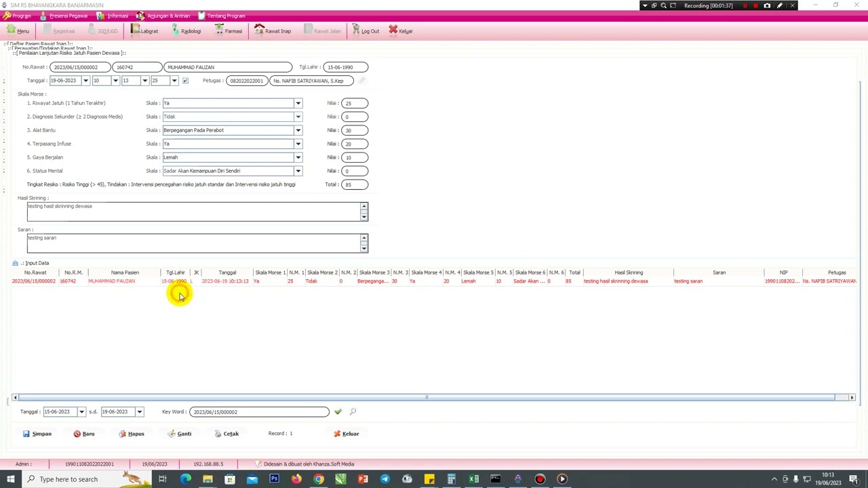868x488 pixels.
Task: Click the green checkmark search icon
Action: pyautogui.click(x=338, y=411)
